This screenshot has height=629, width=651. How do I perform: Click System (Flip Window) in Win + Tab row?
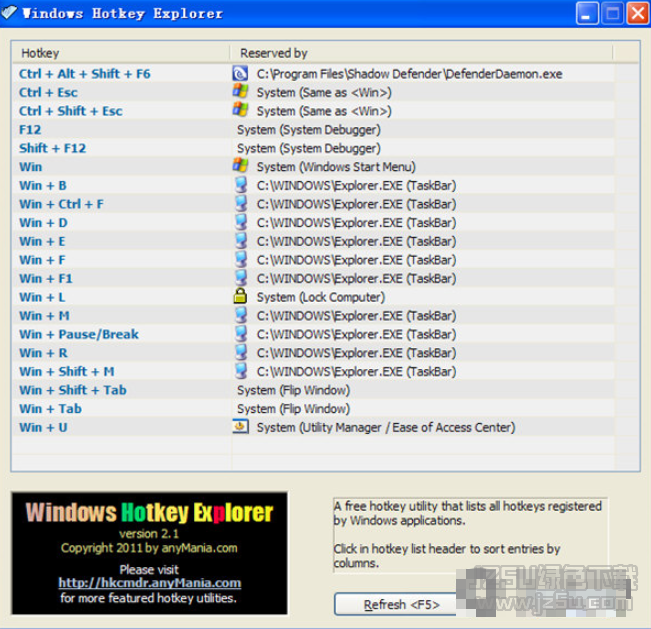[x=293, y=409]
